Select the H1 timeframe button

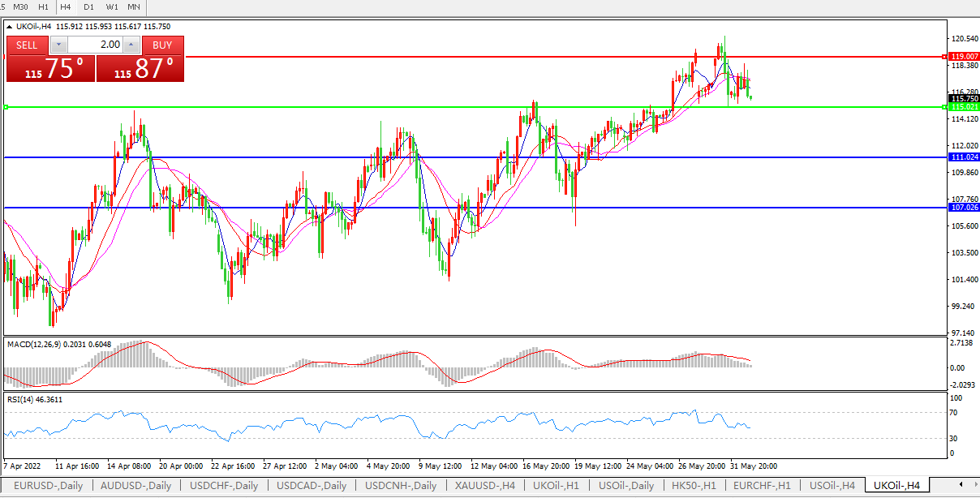coord(44,6)
